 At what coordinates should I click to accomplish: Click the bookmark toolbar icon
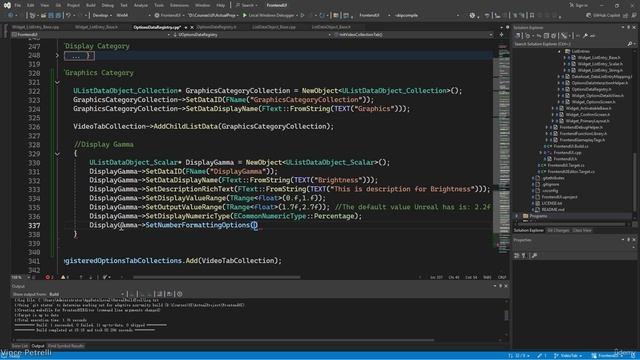[x=532, y=16]
